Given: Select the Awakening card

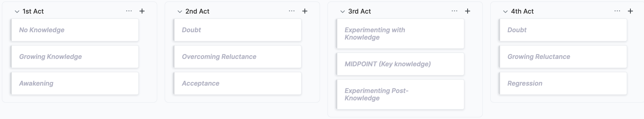Looking at the screenshot, I should pyautogui.click(x=74, y=83).
